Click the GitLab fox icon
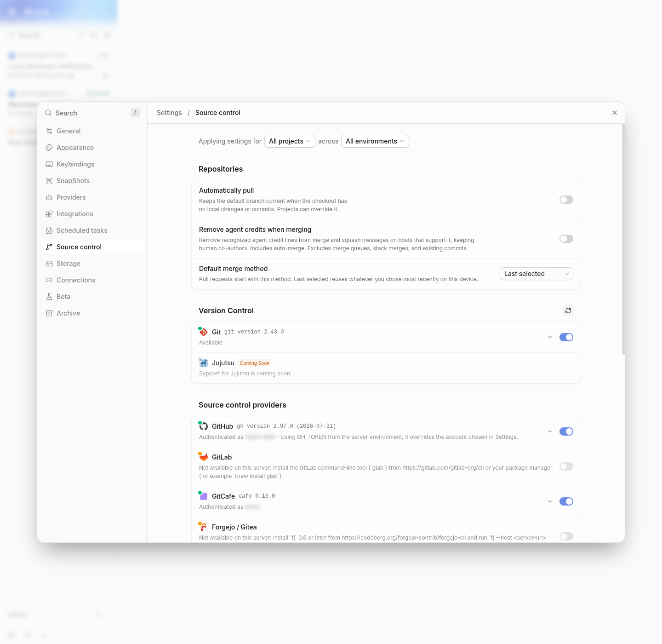This screenshot has width=662, height=644. pos(204,457)
